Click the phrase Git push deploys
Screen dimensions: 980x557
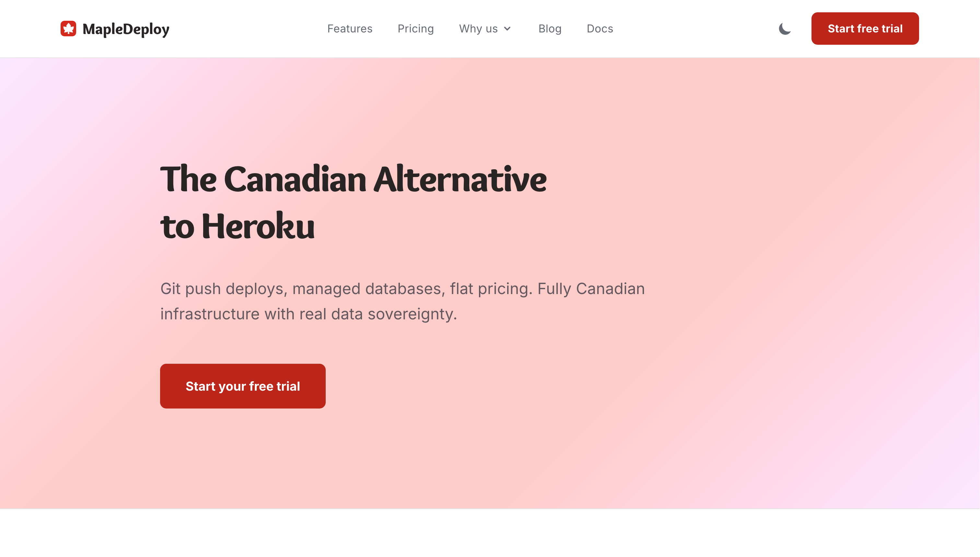point(223,289)
